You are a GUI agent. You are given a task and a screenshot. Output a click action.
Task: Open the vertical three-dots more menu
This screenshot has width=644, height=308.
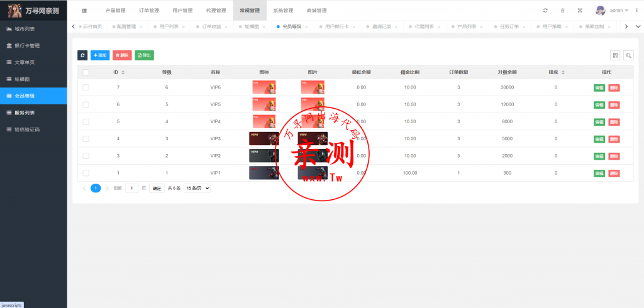click(x=637, y=10)
